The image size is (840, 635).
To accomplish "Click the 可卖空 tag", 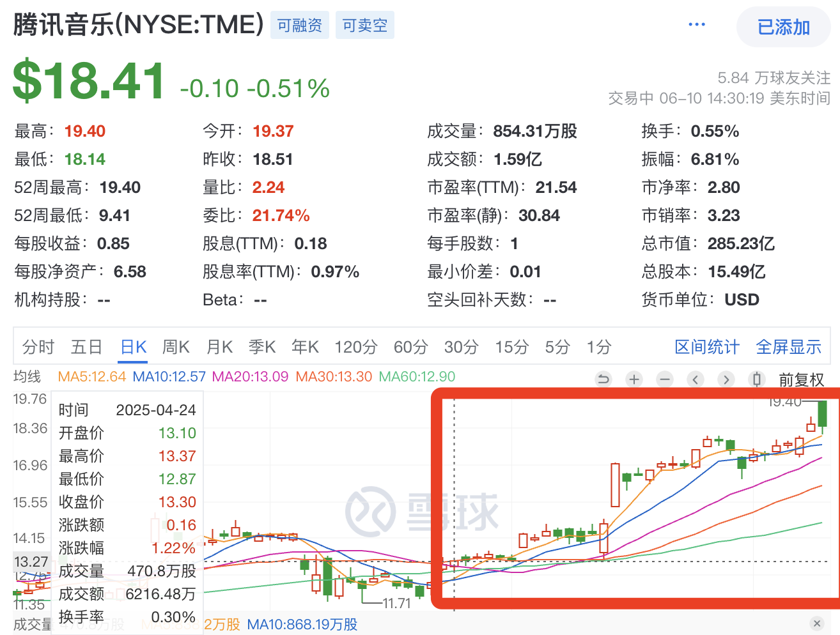I will pos(365,26).
